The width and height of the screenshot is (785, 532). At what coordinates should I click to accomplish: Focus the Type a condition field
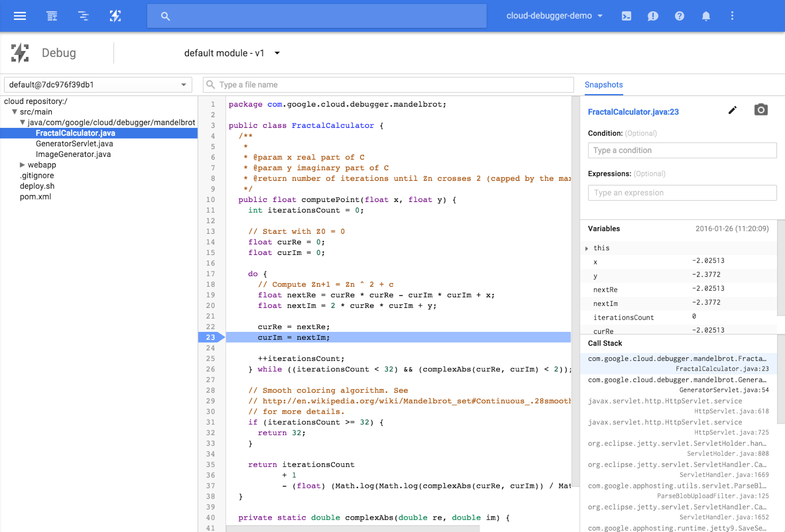[x=682, y=151]
